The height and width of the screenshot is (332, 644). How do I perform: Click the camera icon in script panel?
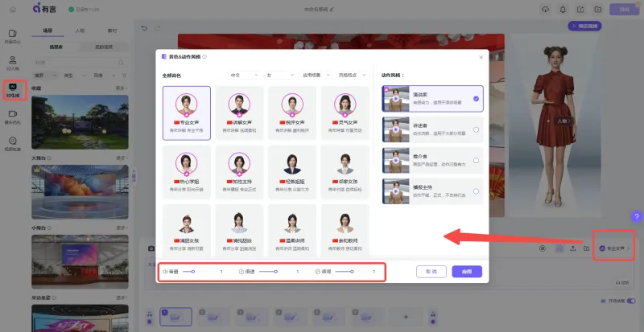[x=151, y=248]
